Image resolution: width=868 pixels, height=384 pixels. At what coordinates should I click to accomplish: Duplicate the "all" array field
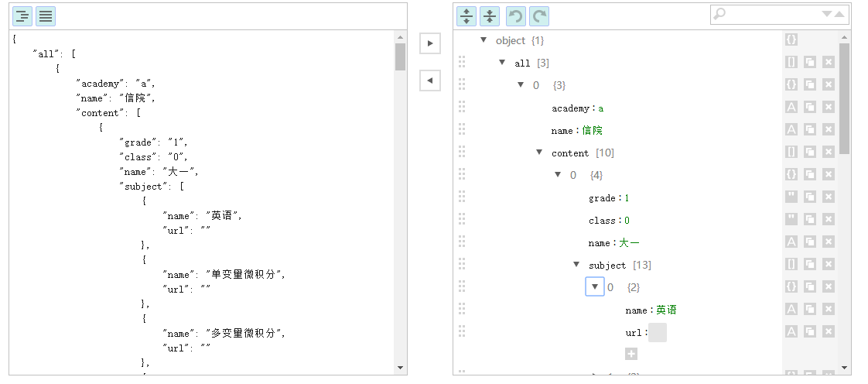click(810, 63)
